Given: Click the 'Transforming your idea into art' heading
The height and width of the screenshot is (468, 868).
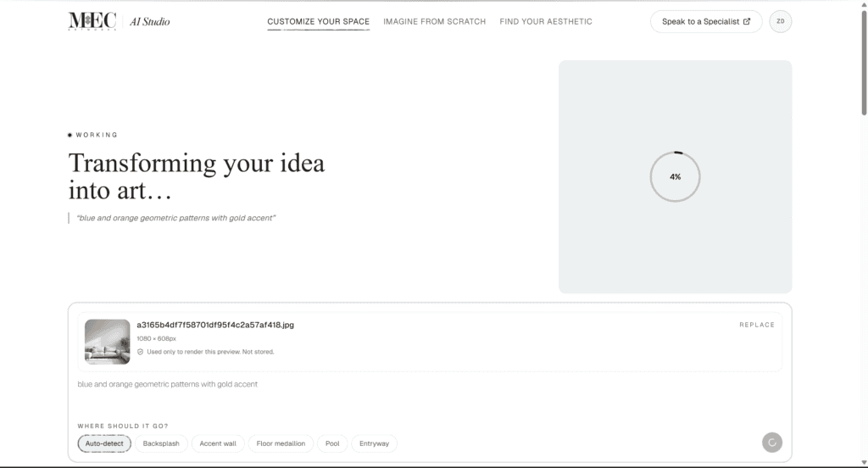Looking at the screenshot, I should pyautogui.click(x=197, y=176).
